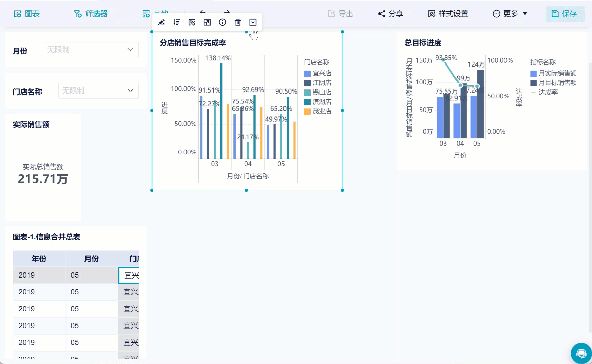Viewport: 592px width, 364px height.
Task: Click the 年份 column header
Action: pyautogui.click(x=39, y=259)
